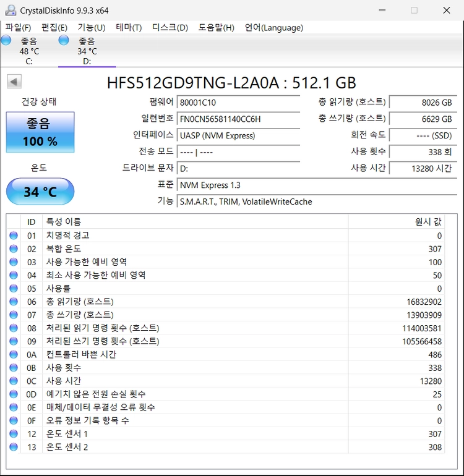Open the 도움말(H) menu
This screenshot has height=476, width=464.
pyautogui.click(x=217, y=28)
